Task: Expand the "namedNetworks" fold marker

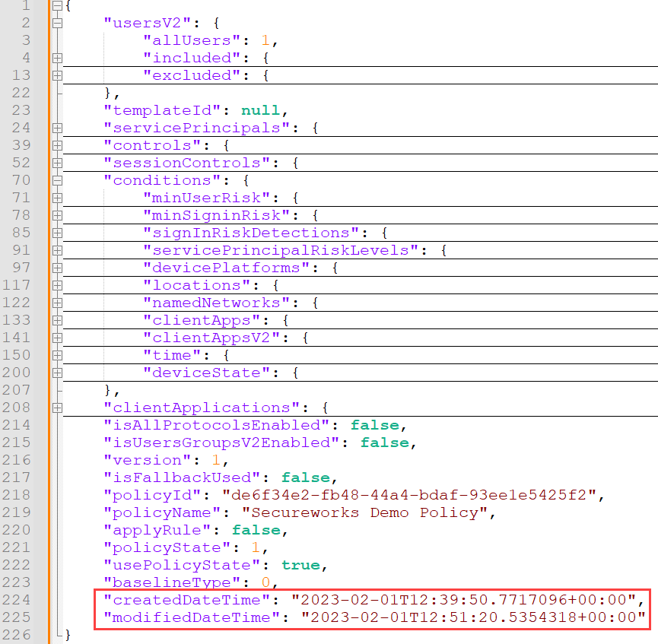Action: (58, 303)
